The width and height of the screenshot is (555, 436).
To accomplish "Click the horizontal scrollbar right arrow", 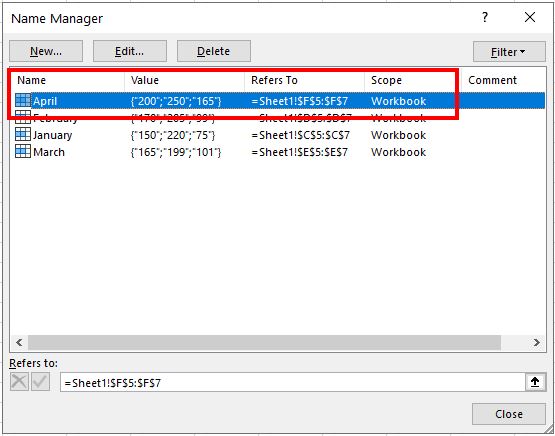I will coord(537,342).
